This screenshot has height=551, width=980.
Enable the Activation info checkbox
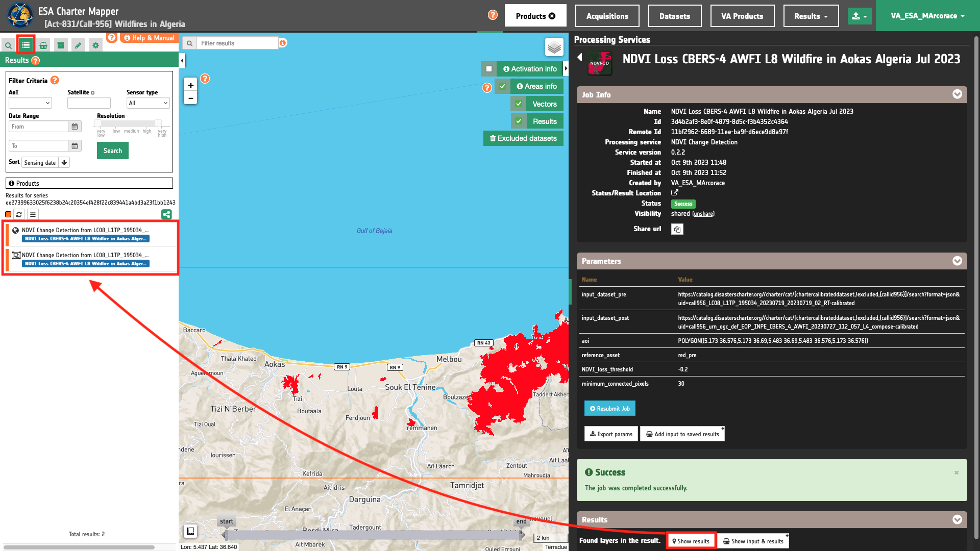click(489, 69)
